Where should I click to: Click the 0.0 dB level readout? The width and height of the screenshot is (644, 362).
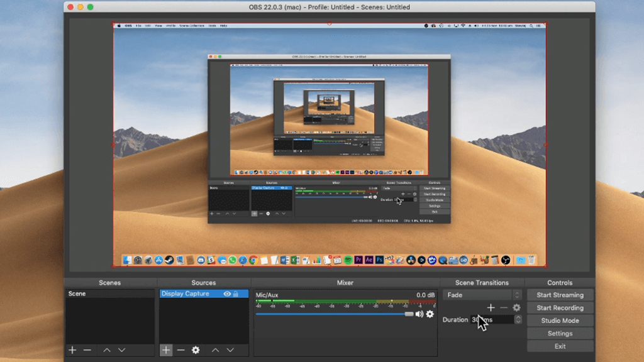click(x=425, y=295)
